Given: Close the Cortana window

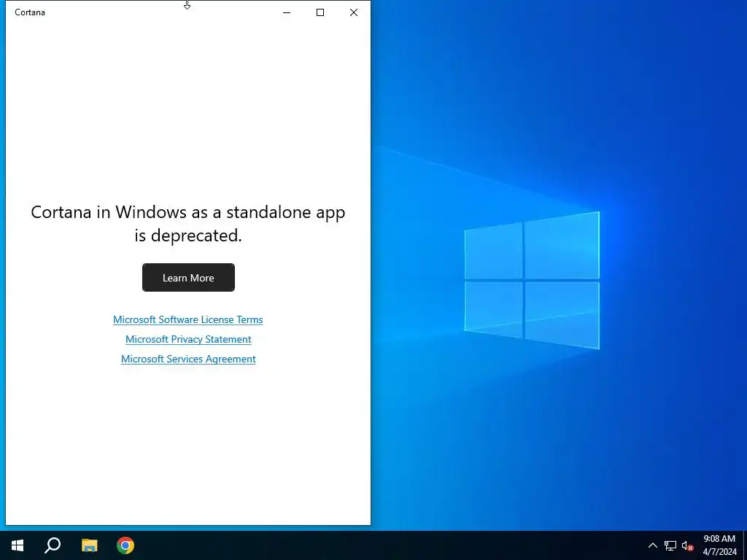Looking at the screenshot, I should pos(354,12).
